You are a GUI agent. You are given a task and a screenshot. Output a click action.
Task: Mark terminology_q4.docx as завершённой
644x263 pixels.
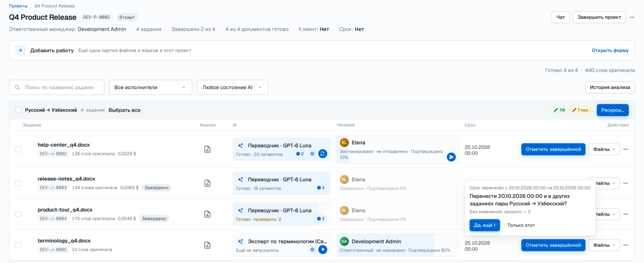pyautogui.click(x=553, y=245)
